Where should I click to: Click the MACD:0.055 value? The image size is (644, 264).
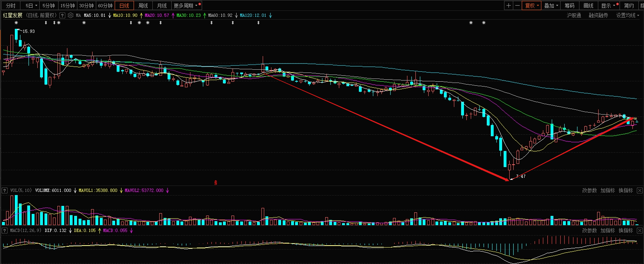(115, 230)
